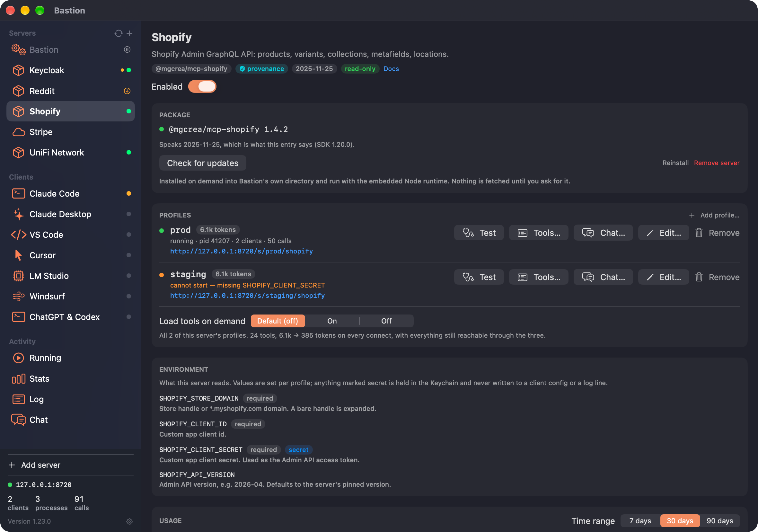Open the staging shopify URL link
Image resolution: width=758 pixels, height=532 pixels.
pyautogui.click(x=247, y=296)
